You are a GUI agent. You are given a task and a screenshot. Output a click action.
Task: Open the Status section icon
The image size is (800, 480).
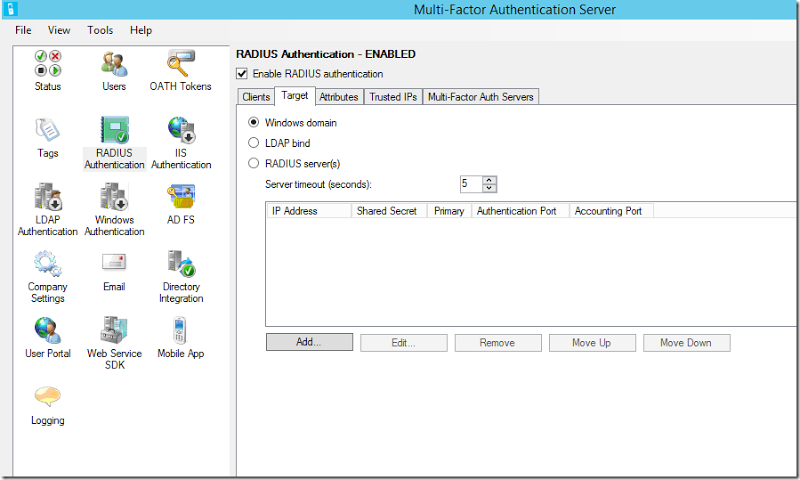48,63
